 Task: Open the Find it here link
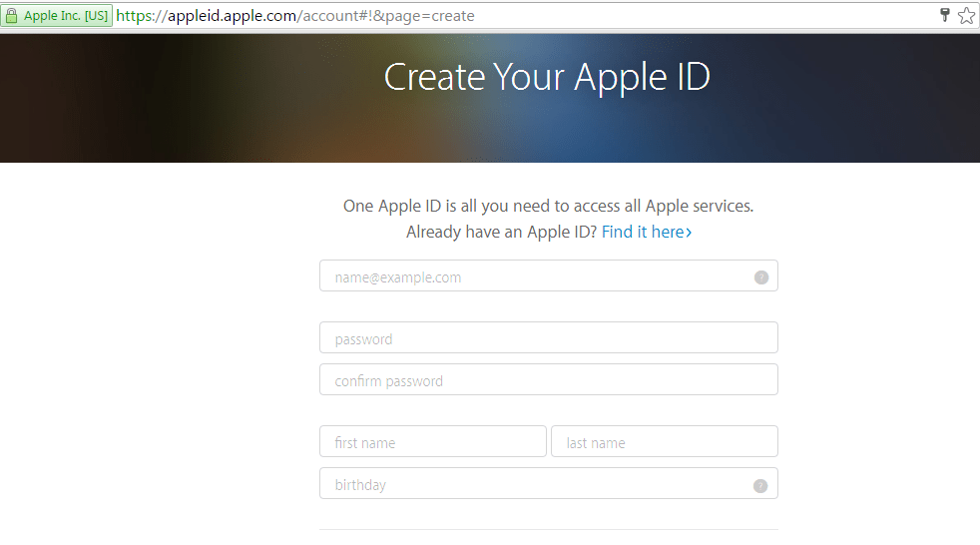pyautogui.click(x=647, y=232)
